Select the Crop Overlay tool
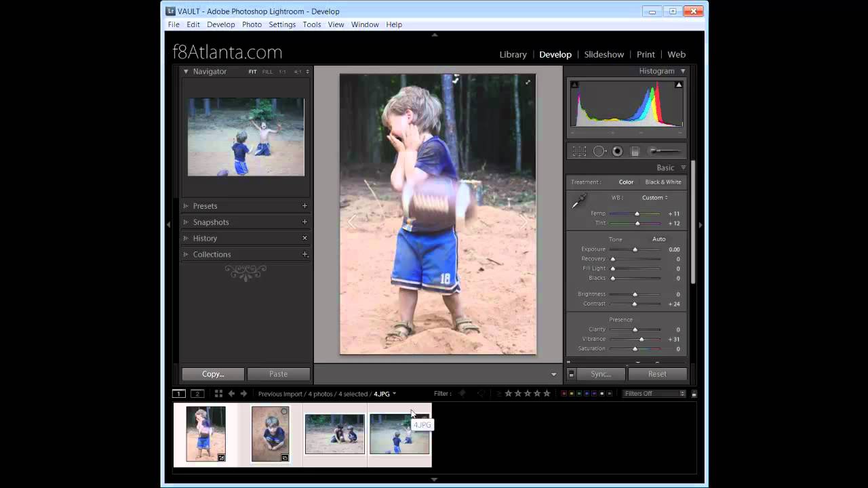The height and width of the screenshot is (488, 868). [x=579, y=151]
